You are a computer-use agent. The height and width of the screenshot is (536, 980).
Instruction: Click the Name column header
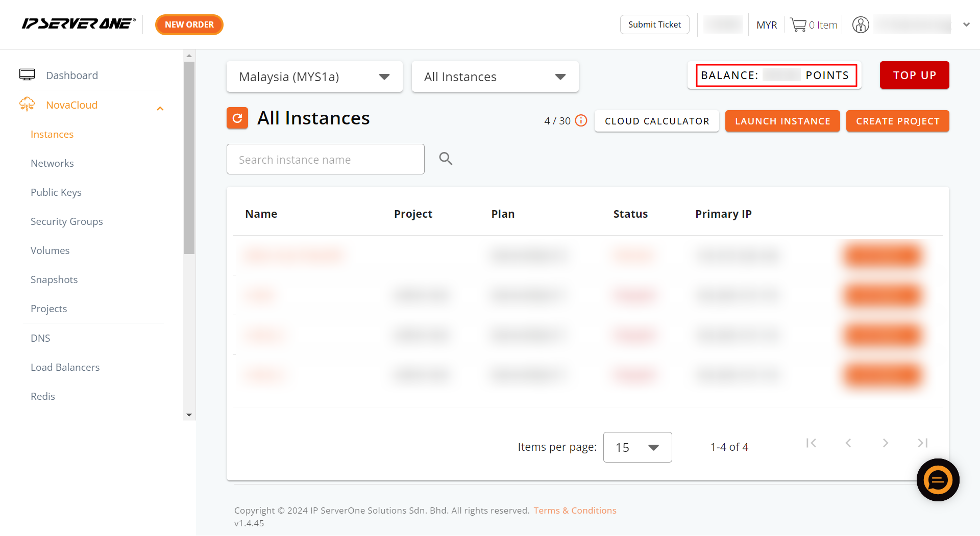(x=261, y=214)
